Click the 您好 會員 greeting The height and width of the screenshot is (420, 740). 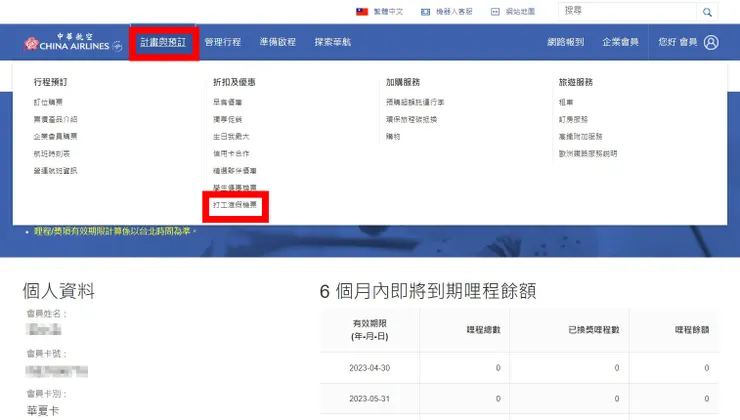pyautogui.click(x=678, y=42)
